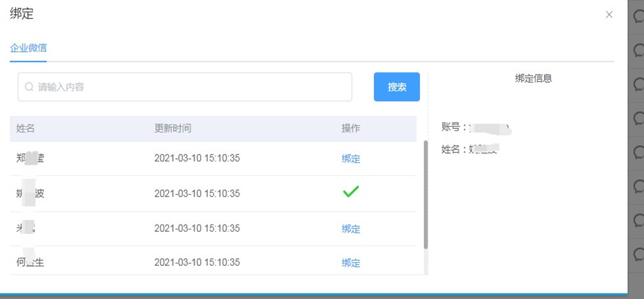The image size is (644, 299).
Task: Click 绑定 link in the 何 row
Action: pyautogui.click(x=351, y=263)
